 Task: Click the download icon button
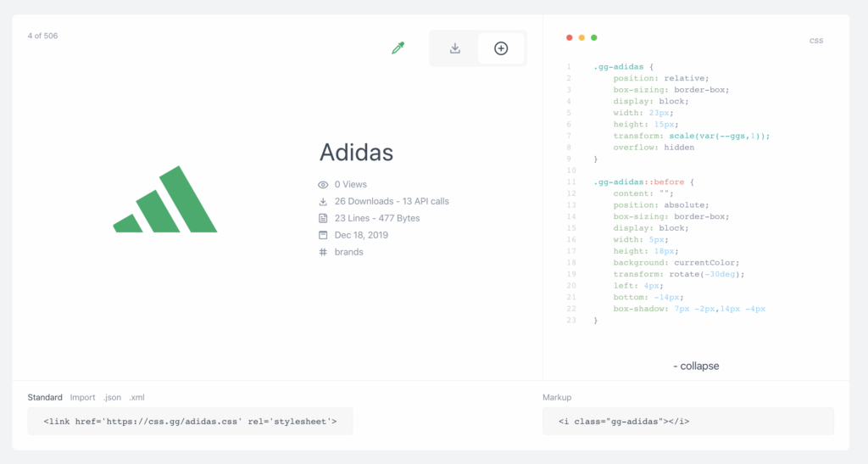(x=454, y=48)
